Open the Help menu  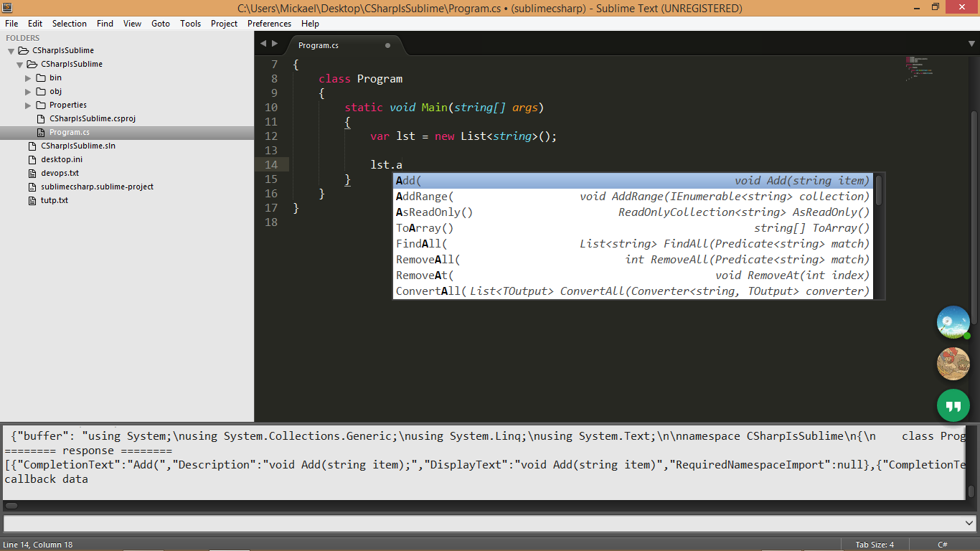pyautogui.click(x=310, y=24)
